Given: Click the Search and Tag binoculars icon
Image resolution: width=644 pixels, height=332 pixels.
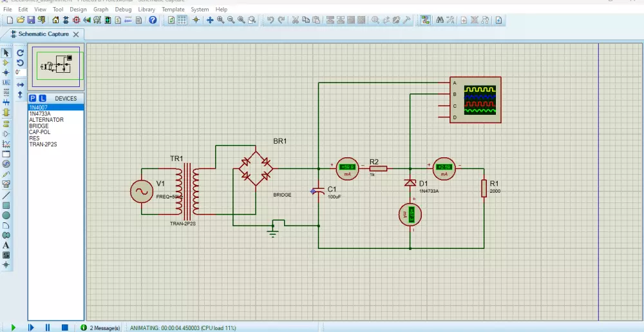Looking at the screenshot, I should [439, 21].
